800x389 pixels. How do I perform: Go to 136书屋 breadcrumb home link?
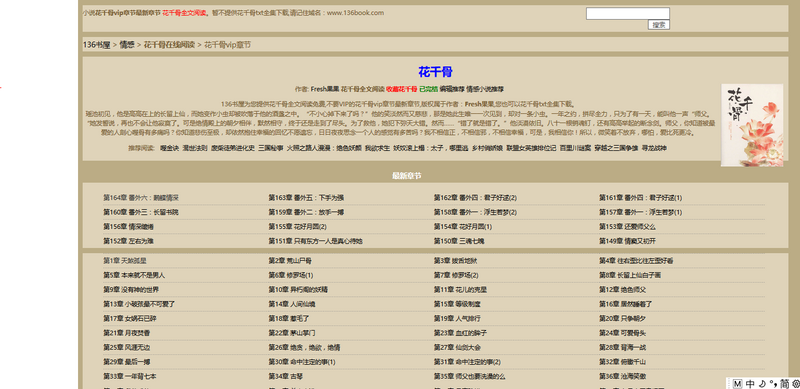pos(96,45)
